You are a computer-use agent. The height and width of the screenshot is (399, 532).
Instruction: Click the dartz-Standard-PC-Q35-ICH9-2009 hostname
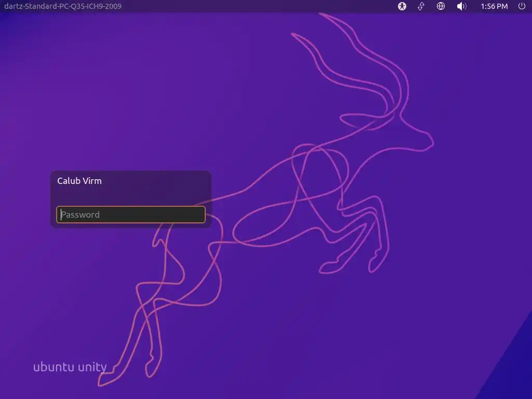(63, 6)
